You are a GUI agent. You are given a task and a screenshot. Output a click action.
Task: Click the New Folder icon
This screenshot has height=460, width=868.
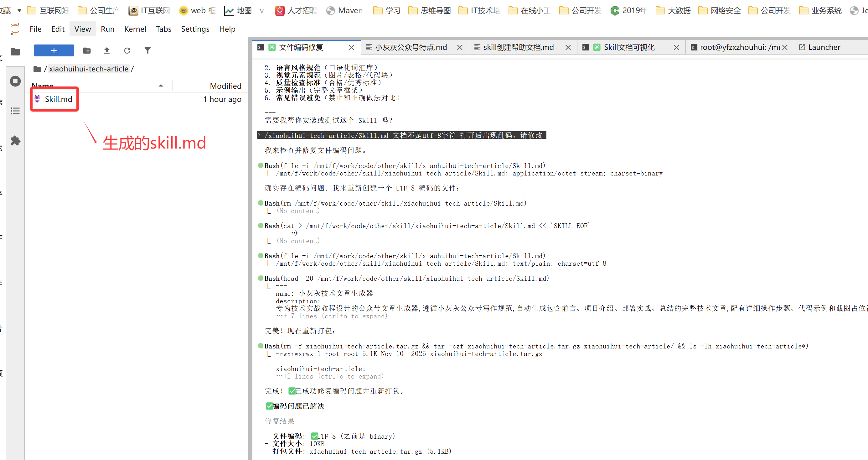coord(87,50)
